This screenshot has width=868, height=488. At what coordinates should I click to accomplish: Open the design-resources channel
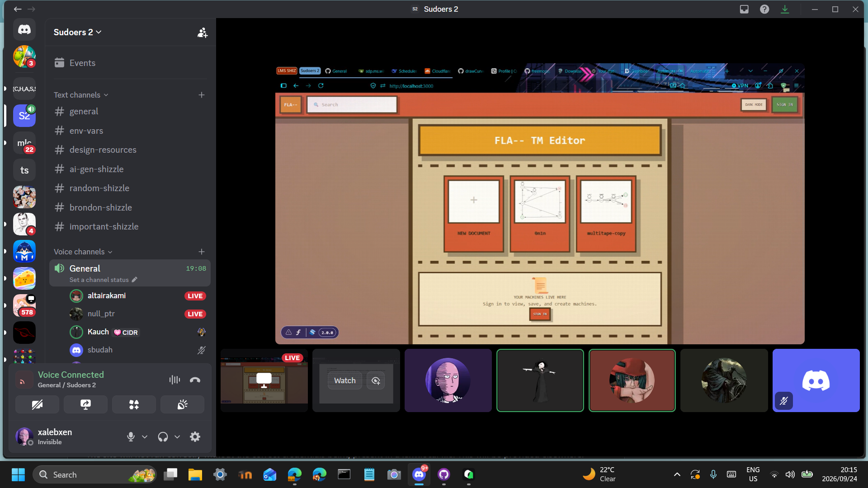(x=130, y=150)
